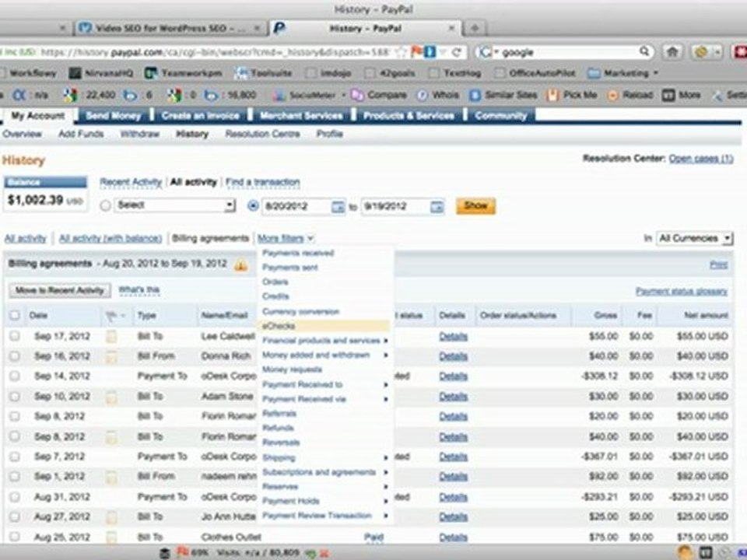Expand Subscriptions and agreements submenu
This screenshot has width=747, height=560.
point(325,472)
